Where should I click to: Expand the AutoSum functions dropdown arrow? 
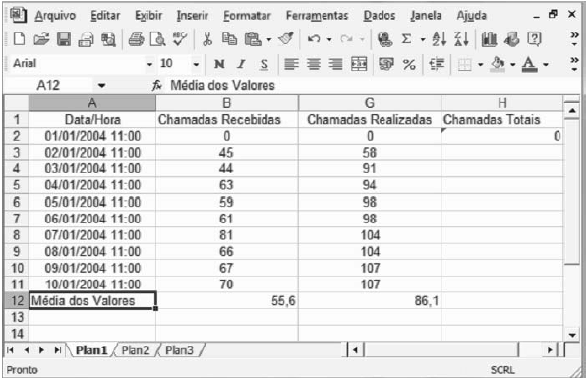422,39
